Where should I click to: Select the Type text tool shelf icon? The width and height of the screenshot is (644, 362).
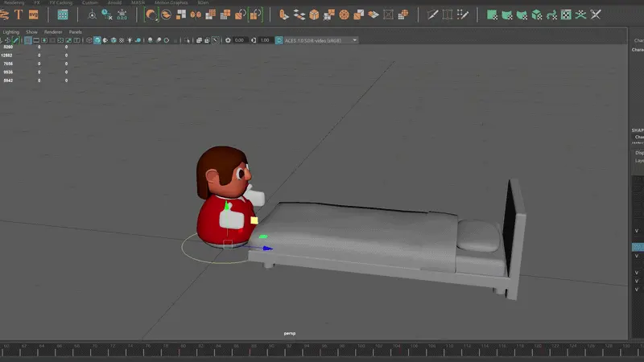19,14
